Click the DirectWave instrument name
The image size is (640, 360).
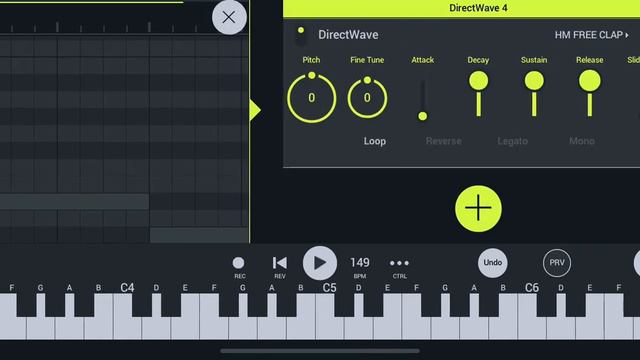coord(348,35)
